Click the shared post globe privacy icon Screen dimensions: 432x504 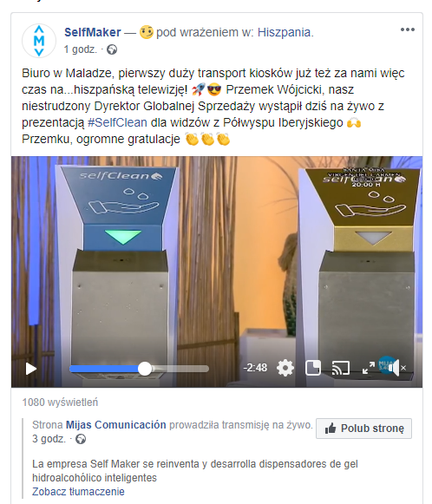tap(81, 439)
